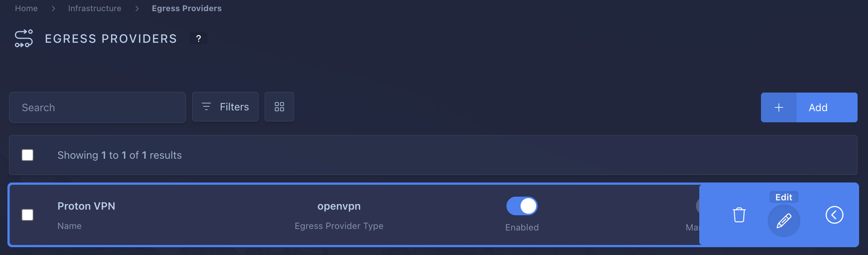Click the circular back chevron in the actions panel
868x255 pixels.
click(835, 215)
